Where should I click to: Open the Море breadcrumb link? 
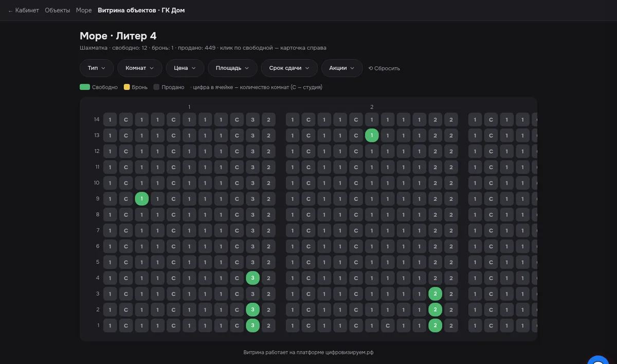click(x=84, y=10)
